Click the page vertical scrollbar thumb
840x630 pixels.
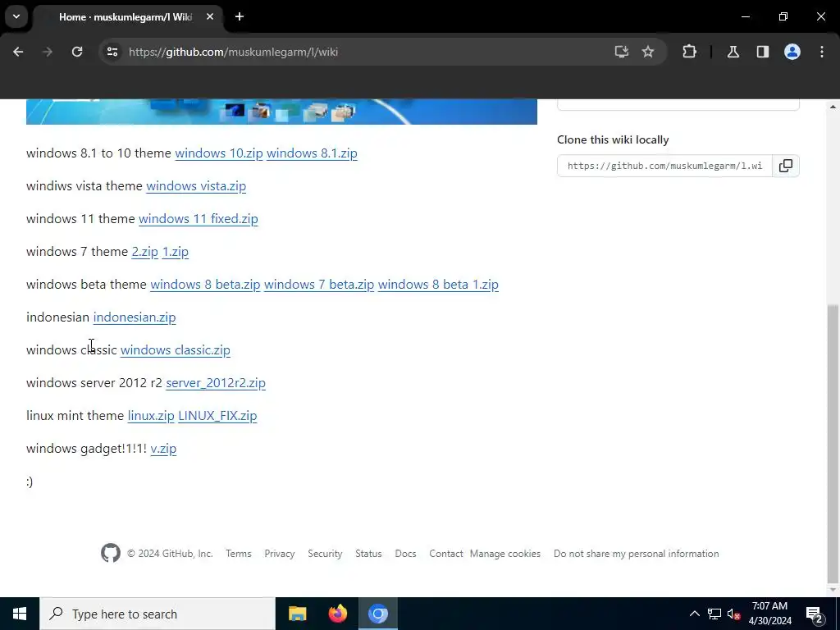(x=833, y=442)
